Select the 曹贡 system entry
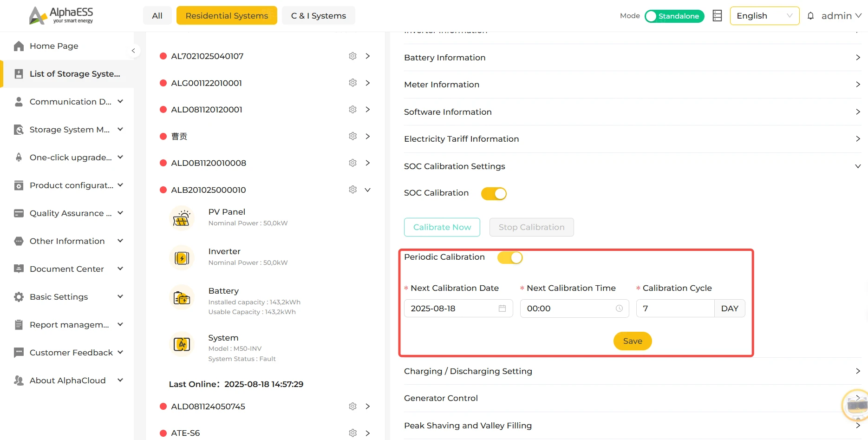The height and width of the screenshot is (440, 868). [x=179, y=136]
